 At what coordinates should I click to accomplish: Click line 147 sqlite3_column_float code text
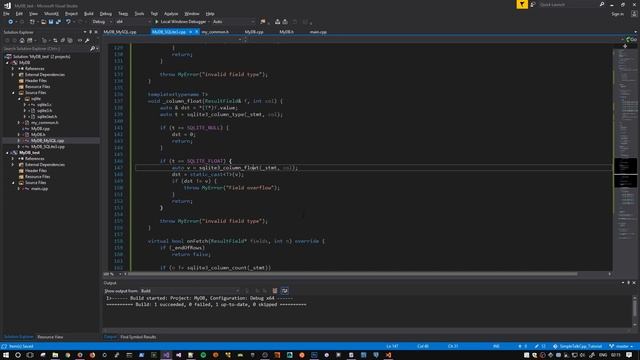click(229, 168)
